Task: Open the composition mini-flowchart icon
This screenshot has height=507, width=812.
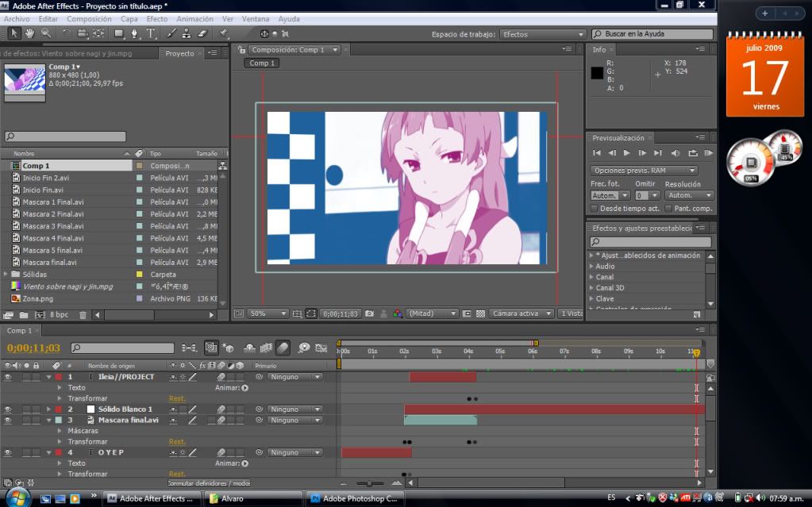Action: tap(189, 348)
